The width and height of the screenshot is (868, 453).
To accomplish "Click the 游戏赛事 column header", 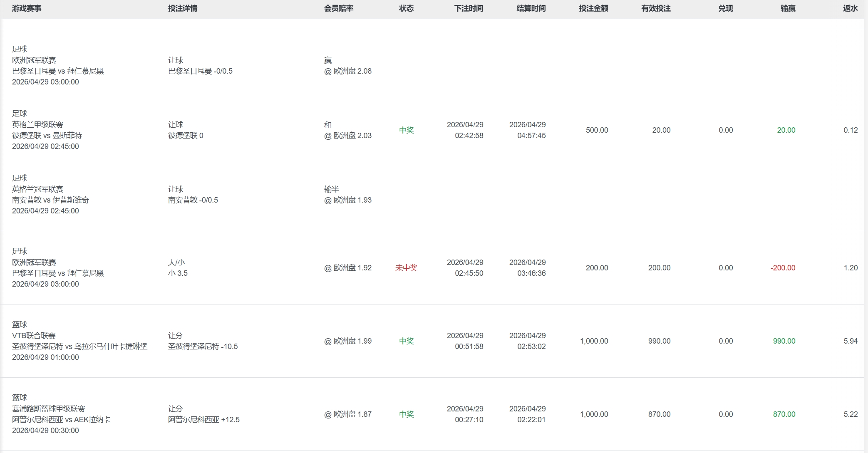I will pos(27,8).
